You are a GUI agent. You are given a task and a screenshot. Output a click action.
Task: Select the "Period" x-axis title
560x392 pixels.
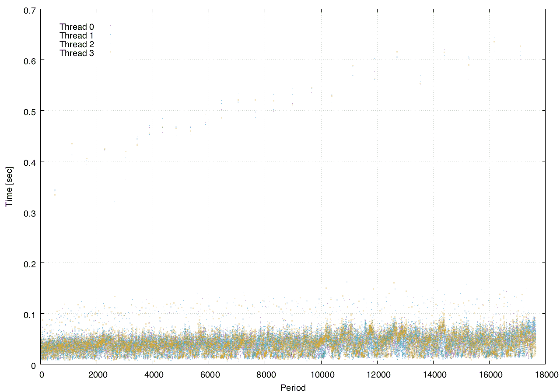tap(293, 387)
